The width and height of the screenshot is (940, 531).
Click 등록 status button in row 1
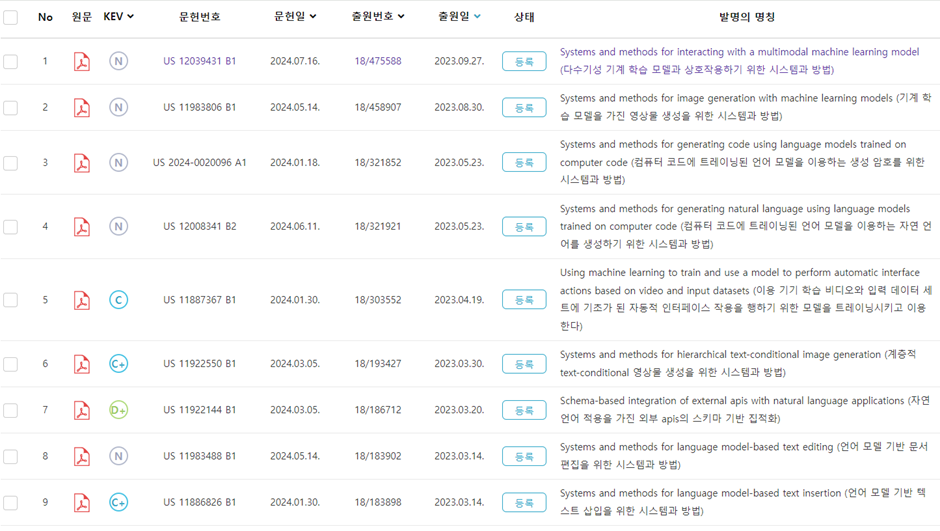[x=524, y=61]
